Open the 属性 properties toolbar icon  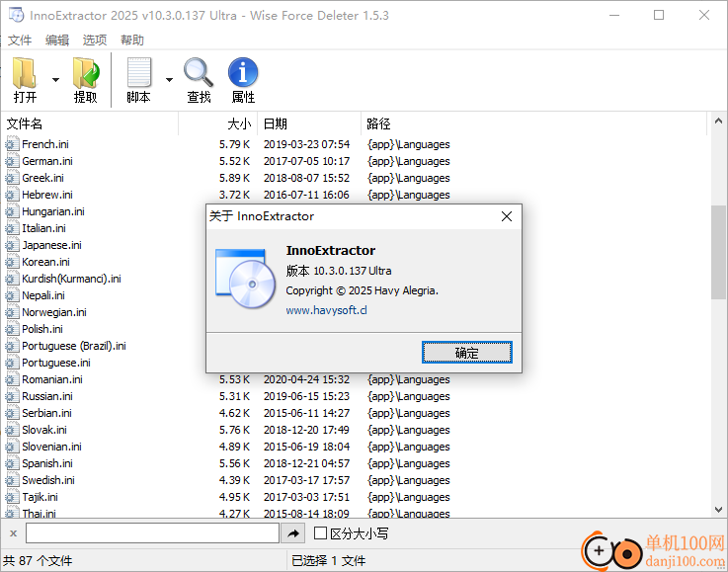(243, 80)
